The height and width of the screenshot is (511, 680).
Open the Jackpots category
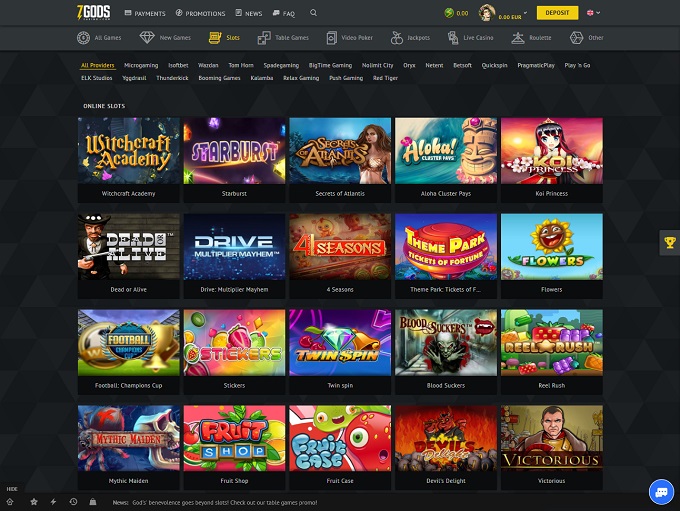(x=409, y=38)
